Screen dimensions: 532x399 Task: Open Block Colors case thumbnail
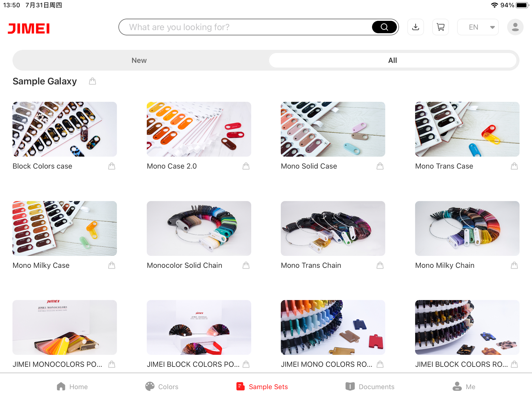pyautogui.click(x=65, y=129)
